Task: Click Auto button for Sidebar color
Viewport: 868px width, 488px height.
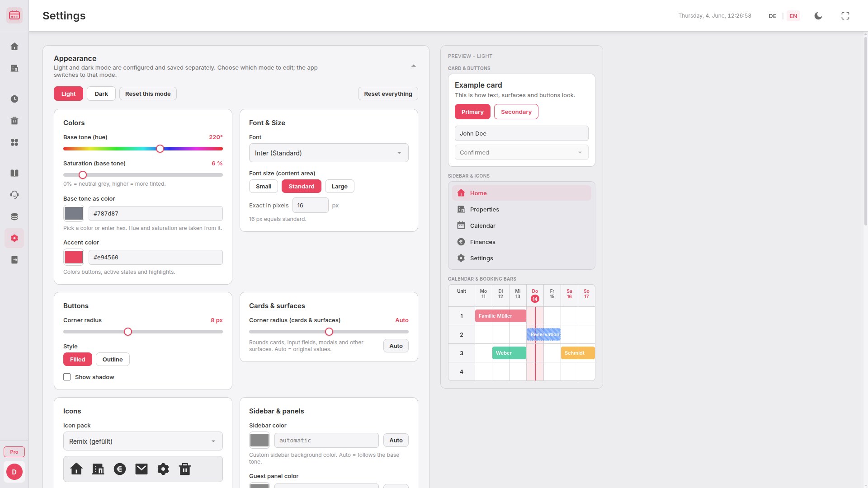Action: pyautogui.click(x=396, y=440)
